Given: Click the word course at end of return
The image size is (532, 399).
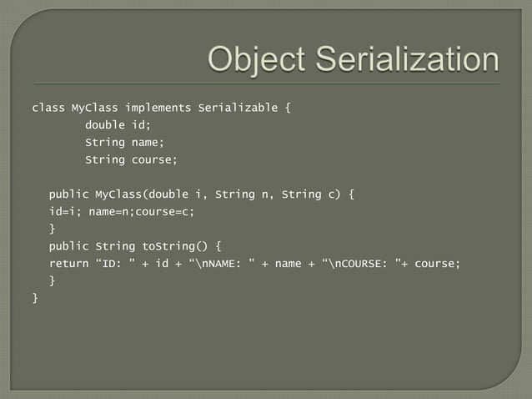Looking at the screenshot, I should coord(434,264).
